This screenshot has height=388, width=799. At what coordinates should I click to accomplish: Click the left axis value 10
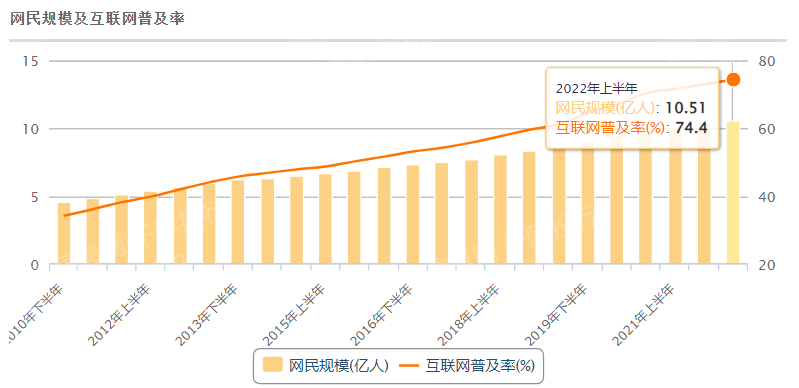[30, 129]
